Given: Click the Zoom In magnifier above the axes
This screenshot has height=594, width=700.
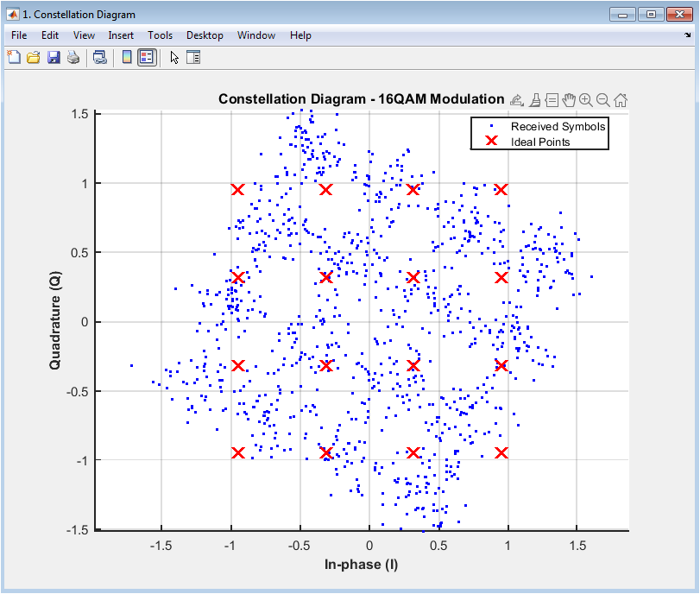Looking at the screenshot, I should [x=586, y=100].
